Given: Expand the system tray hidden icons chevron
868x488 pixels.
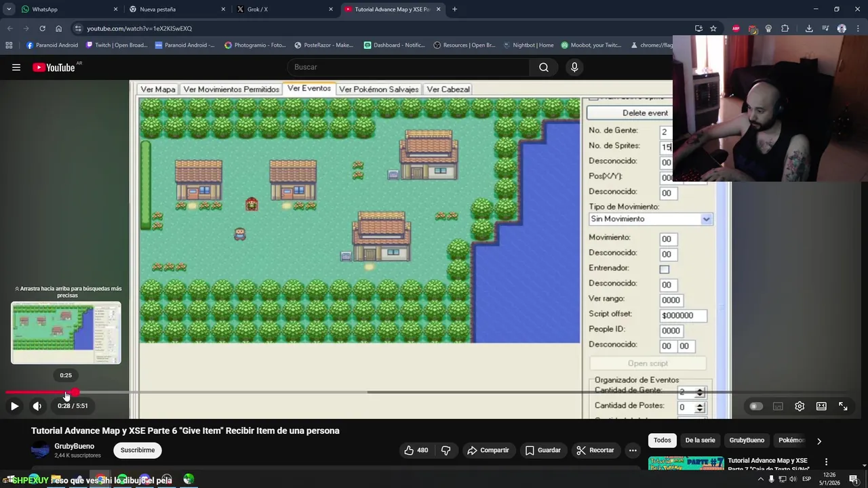Looking at the screenshot, I should [760, 479].
